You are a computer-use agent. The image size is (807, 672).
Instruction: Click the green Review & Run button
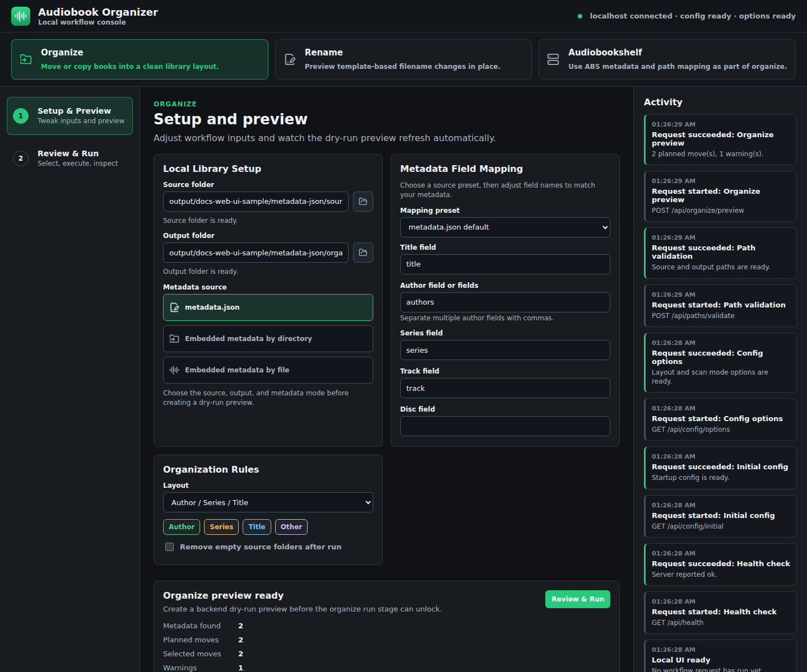pyautogui.click(x=578, y=599)
